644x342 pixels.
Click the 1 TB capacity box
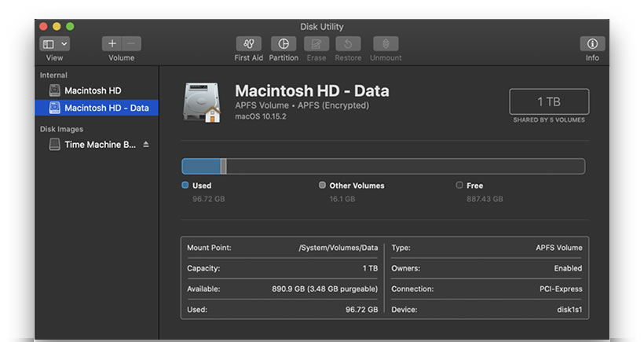coord(549,101)
